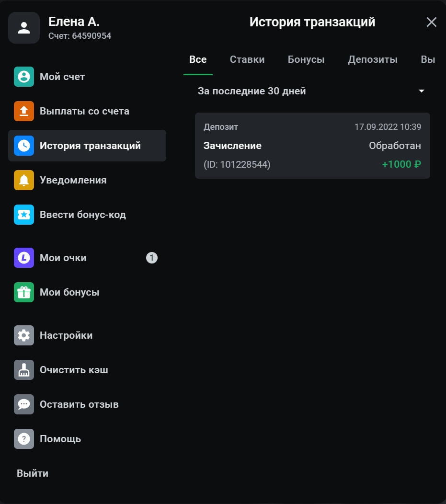This screenshot has height=504, width=446.
Task: Click the bonus code ticket icon
Action: (x=24, y=215)
